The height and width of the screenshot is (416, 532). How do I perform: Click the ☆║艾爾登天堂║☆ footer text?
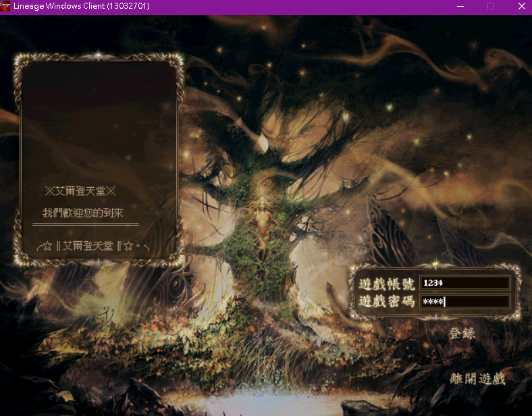tap(92, 246)
